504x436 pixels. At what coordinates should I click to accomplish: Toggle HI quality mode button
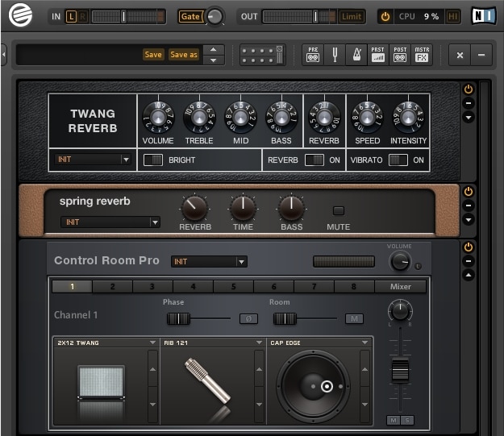[452, 16]
